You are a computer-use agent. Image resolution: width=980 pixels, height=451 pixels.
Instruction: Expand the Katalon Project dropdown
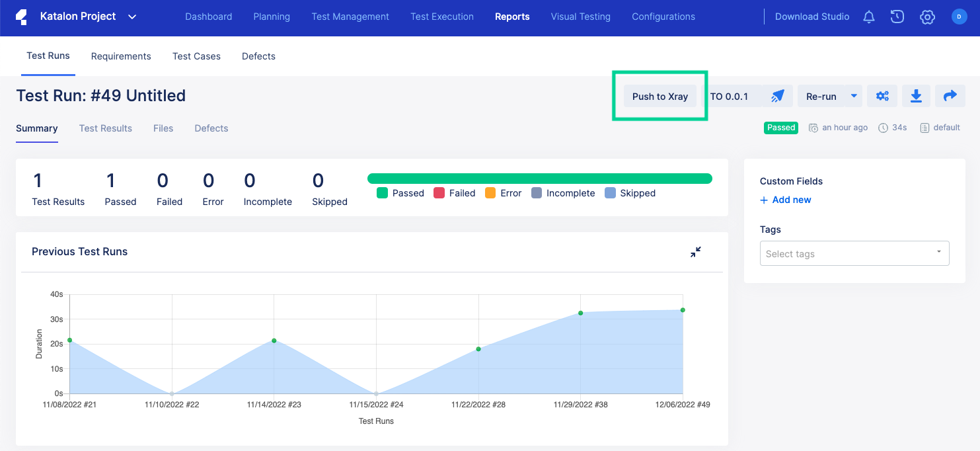(132, 17)
